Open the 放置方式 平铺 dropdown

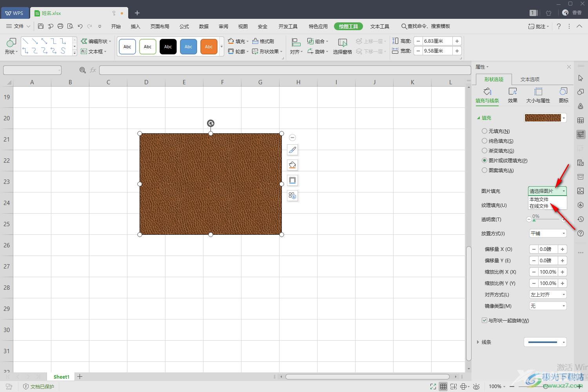click(548, 233)
